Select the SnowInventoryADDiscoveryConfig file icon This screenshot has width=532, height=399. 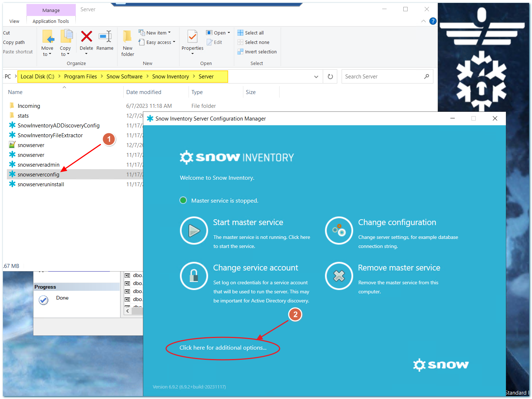(12, 125)
